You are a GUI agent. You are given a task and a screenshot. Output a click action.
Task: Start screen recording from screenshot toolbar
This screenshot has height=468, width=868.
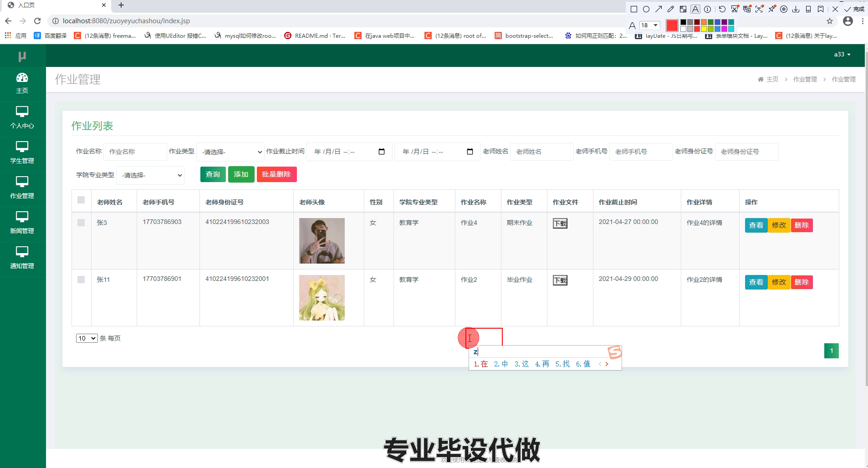784,9
